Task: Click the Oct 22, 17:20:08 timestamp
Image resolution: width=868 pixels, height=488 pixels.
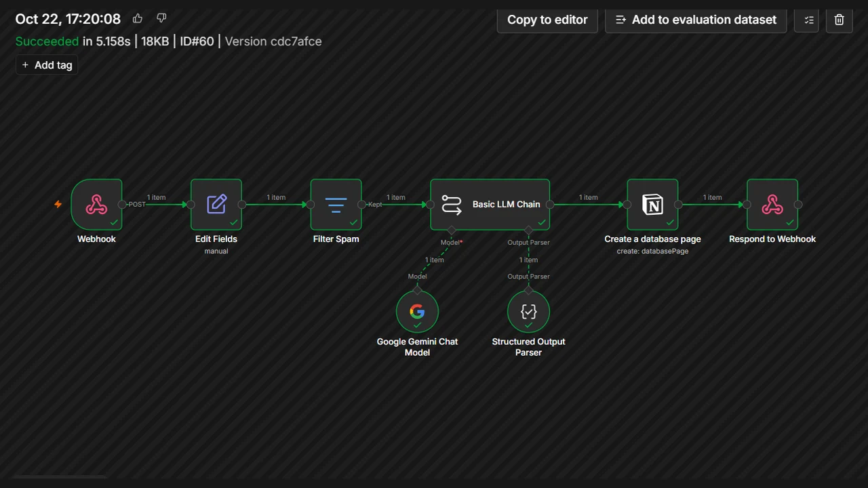Action: pos(68,19)
